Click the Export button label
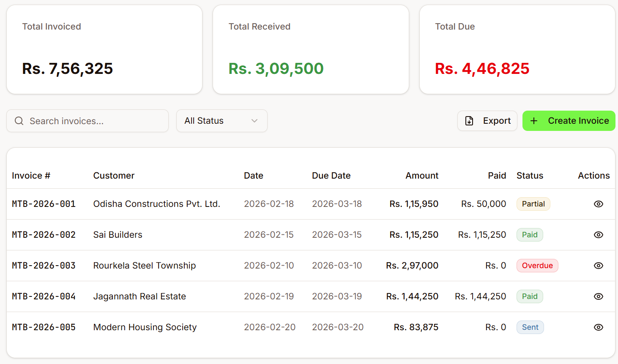 (x=497, y=121)
